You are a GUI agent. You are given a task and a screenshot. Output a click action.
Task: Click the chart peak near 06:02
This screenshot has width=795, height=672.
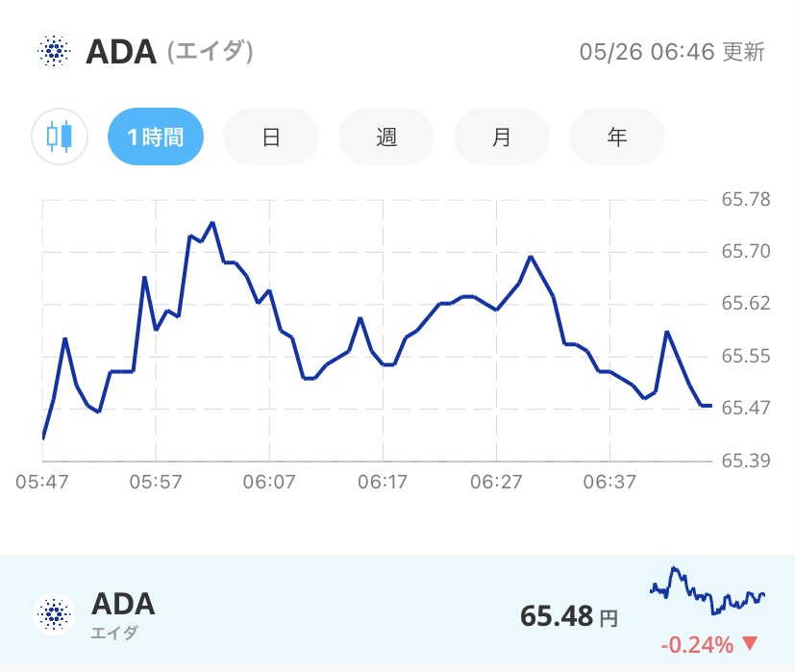click(211, 223)
